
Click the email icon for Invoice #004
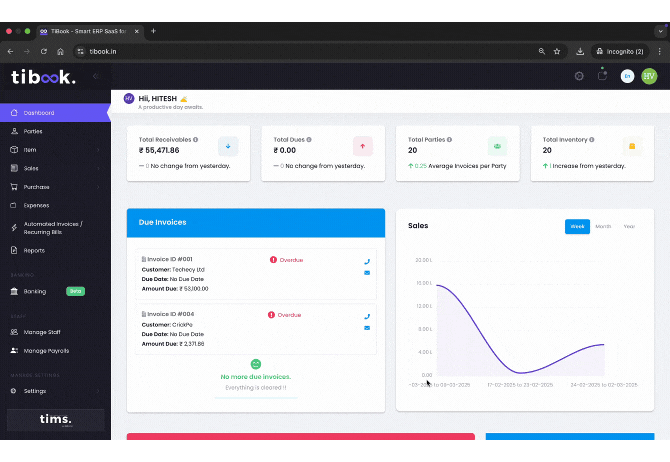(x=367, y=328)
